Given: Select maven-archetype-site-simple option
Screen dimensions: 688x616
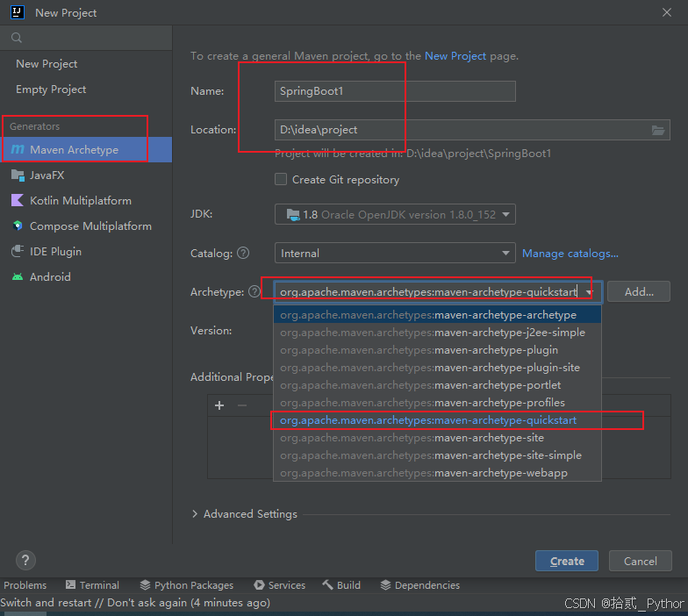Looking at the screenshot, I should tap(437, 455).
